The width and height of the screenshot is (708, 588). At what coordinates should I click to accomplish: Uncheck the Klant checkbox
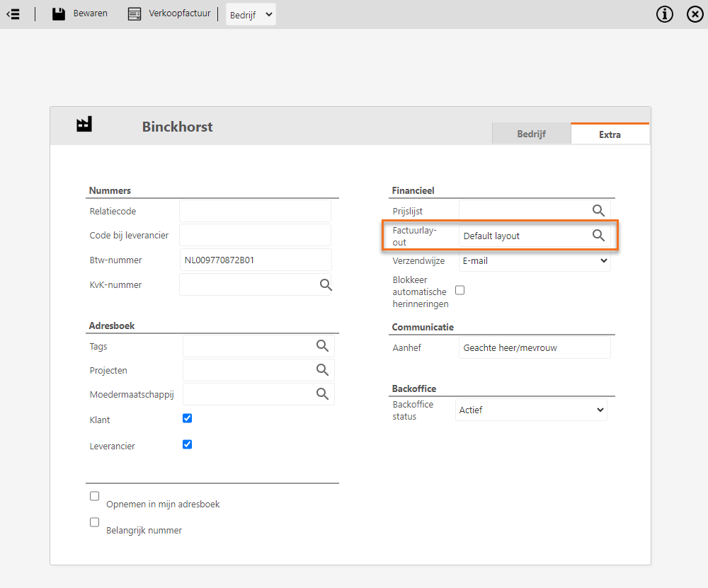click(x=188, y=418)
